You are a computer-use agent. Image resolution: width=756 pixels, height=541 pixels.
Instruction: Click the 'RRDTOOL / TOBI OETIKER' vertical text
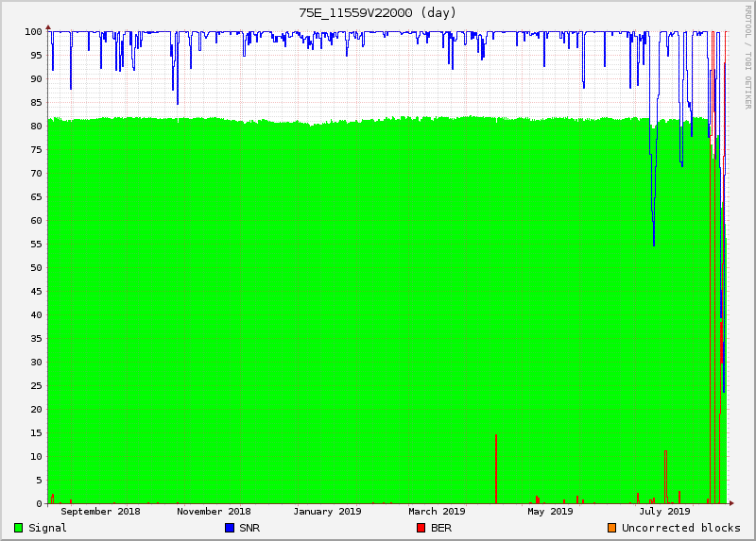tap(747, 57)
